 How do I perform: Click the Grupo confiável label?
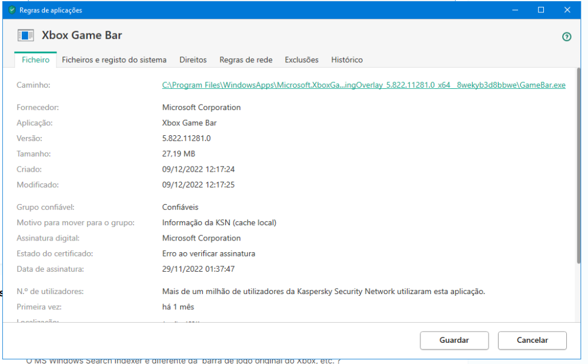45,207
